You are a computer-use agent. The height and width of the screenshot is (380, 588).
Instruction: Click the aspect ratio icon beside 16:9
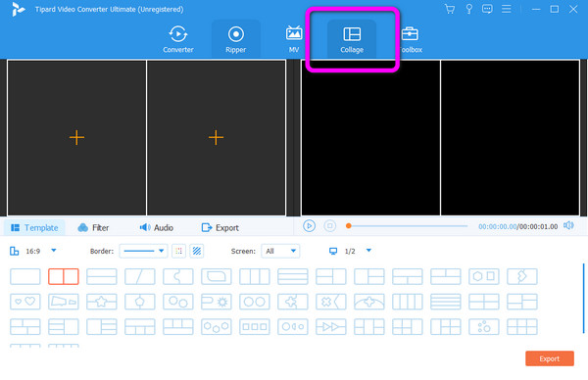click(x=15, y=251)
